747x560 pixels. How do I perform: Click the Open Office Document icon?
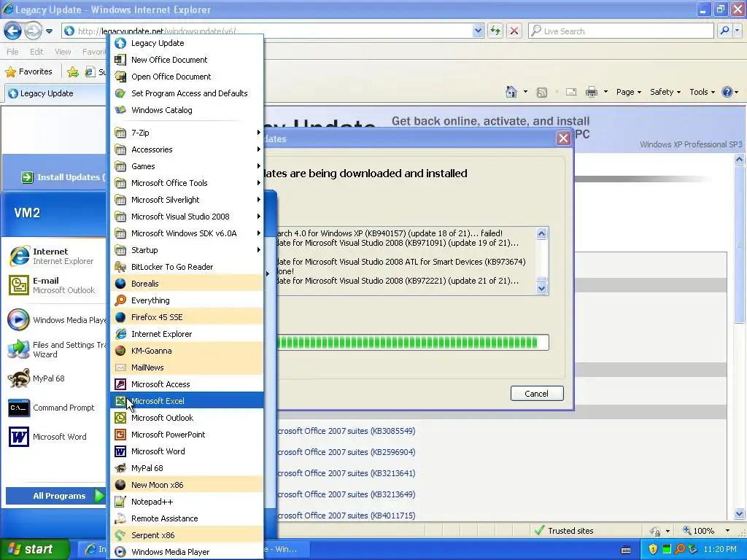point(120,77)
